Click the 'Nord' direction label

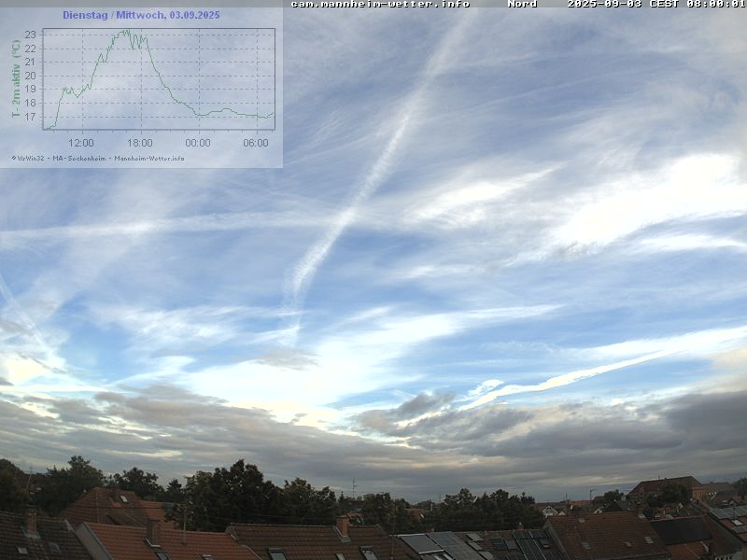tap(522, 4)
